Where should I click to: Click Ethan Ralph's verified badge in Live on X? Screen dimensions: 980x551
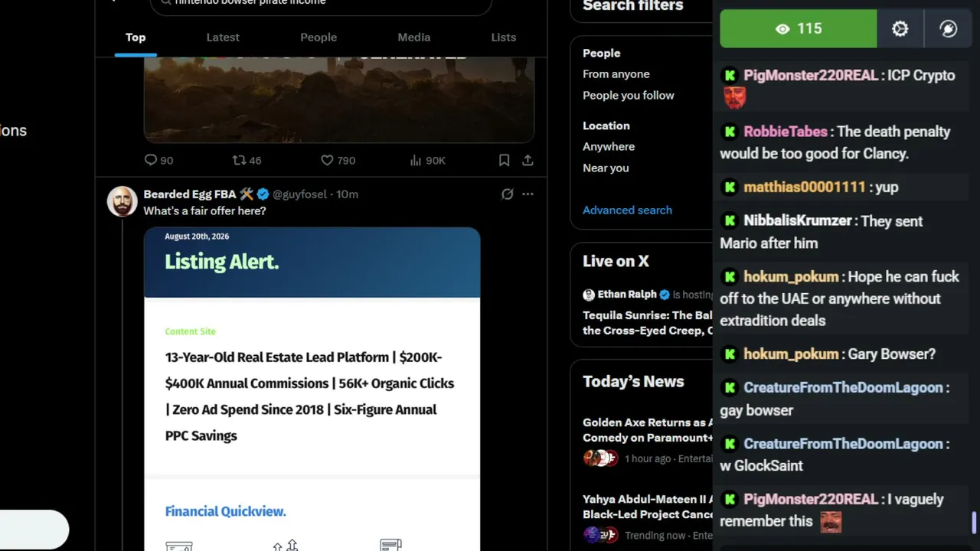coord(665,295)
